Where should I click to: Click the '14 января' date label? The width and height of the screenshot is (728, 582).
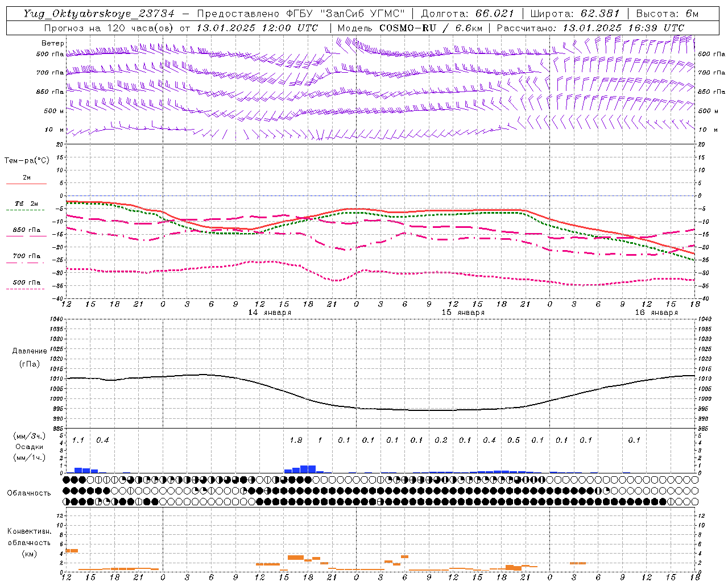pos(270,313)
